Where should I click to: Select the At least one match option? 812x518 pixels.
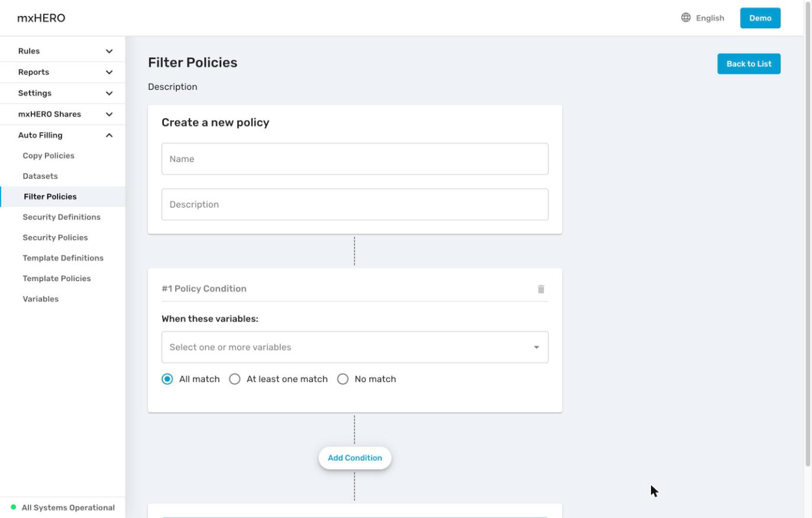(x=235, y=379)
